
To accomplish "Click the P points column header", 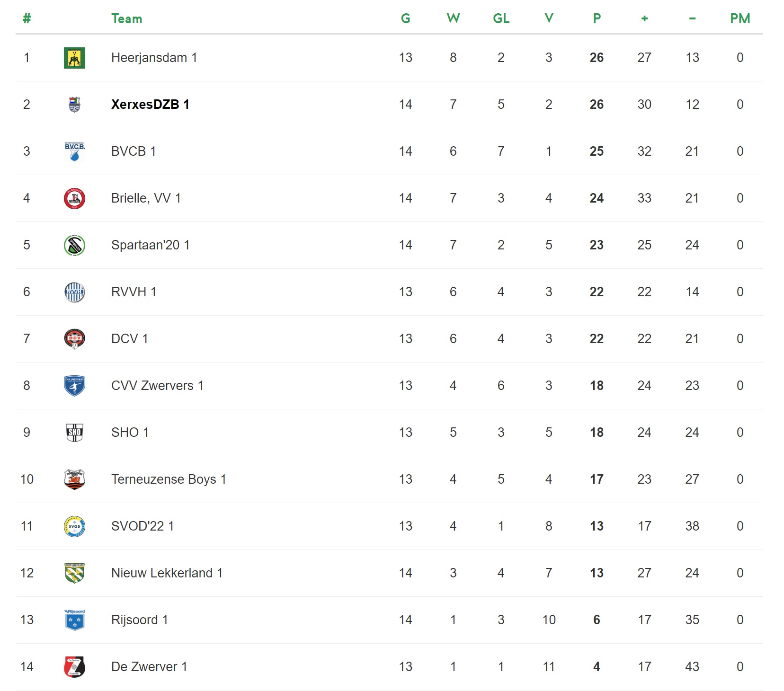I will 597,19.
